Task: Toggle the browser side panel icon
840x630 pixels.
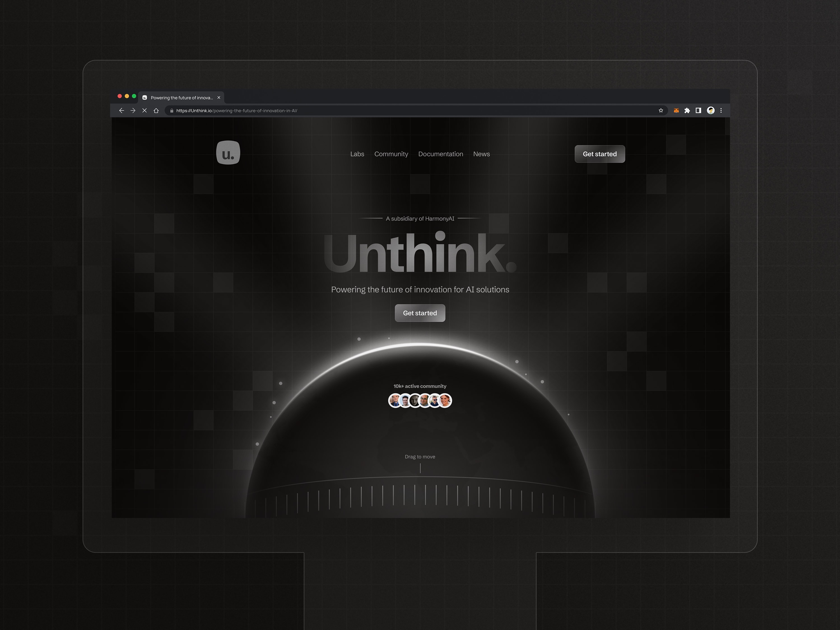Action: (698, 110)
